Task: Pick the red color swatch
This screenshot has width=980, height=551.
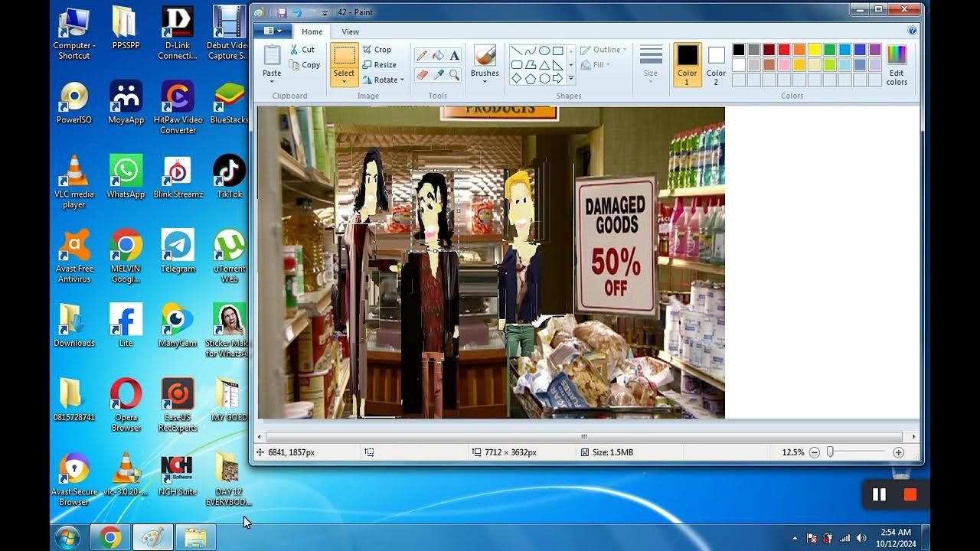Action: (784, 50)
